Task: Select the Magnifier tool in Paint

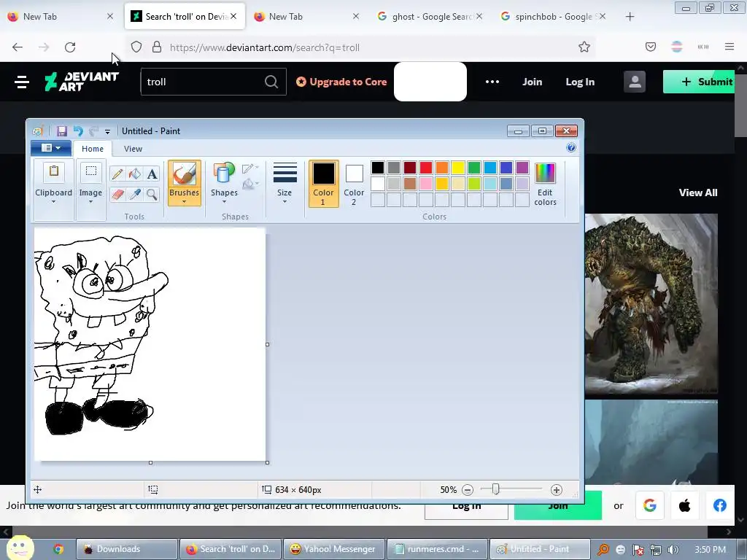Action: [x=152, y=194]
